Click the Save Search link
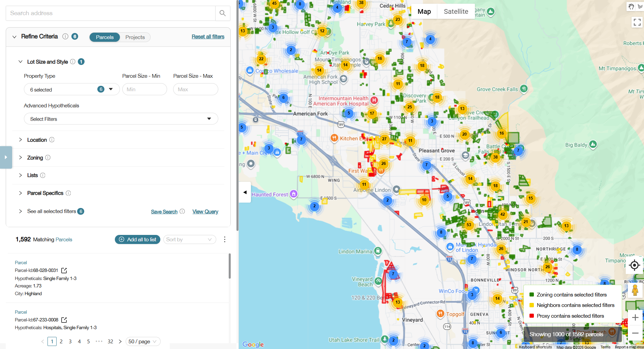The width and height of the screenshot is (644, 349). pos(164,212)
